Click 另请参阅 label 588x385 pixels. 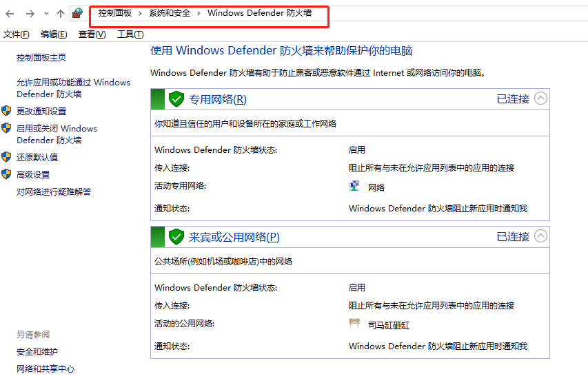pyautogui.click(x=33, y=335)
